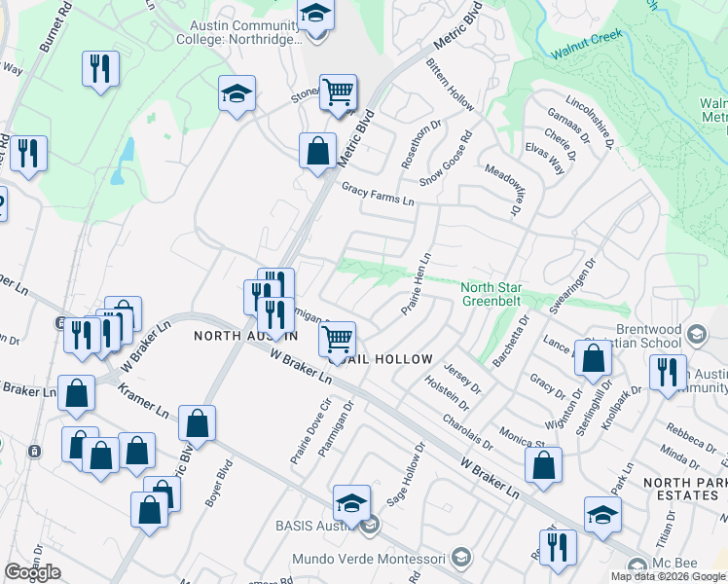Click the Swearingen Dr street label
The width and height of the screenshot is (728, 584).
(572, 286)
